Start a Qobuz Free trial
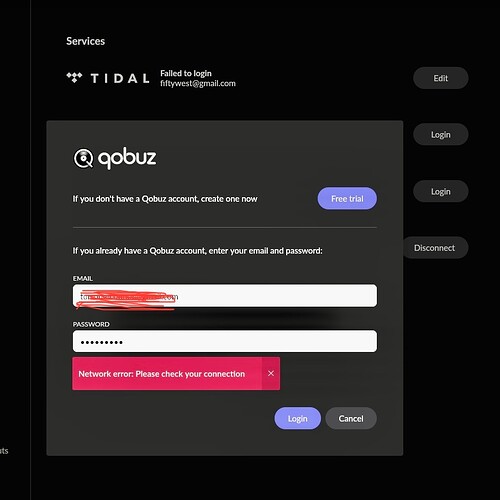This screenshot has height=500, width=500. click(347, 199)
